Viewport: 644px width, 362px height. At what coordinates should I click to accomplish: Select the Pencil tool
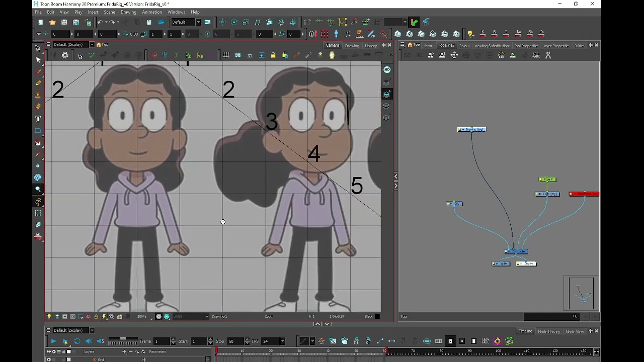click(38, 83)
